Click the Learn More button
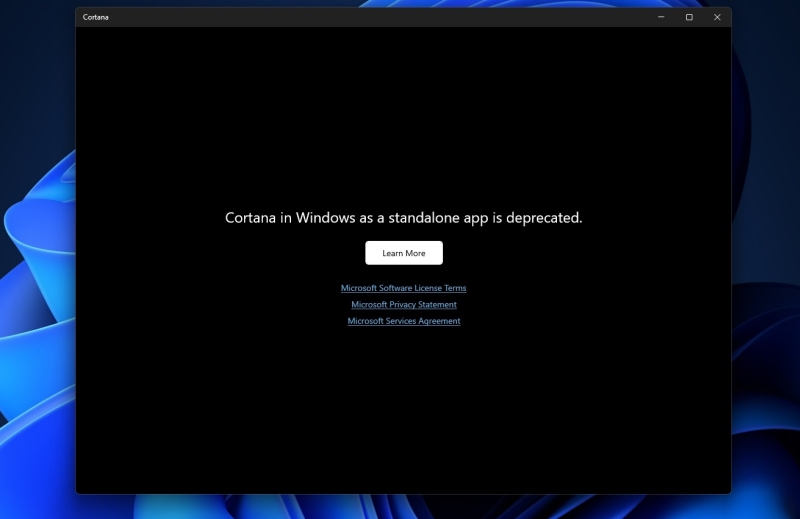800x519 pixels. [x=403, y=253]
